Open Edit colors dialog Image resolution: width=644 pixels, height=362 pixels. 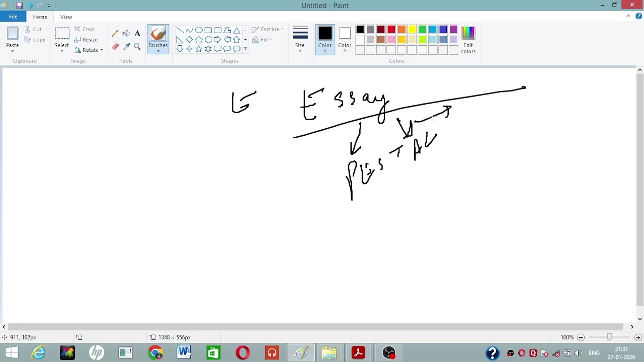468,40
